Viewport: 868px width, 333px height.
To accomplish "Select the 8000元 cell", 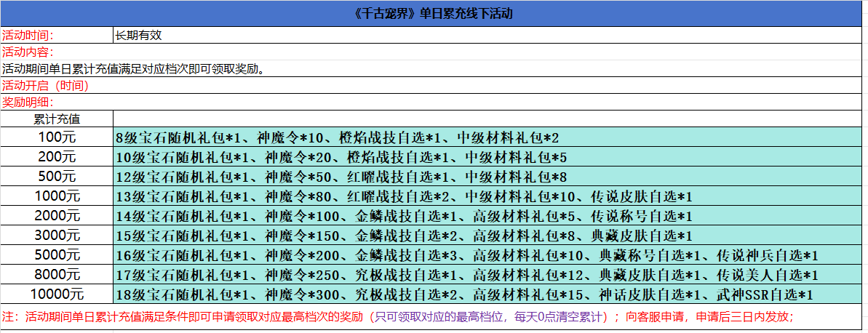I will point(57,274).
